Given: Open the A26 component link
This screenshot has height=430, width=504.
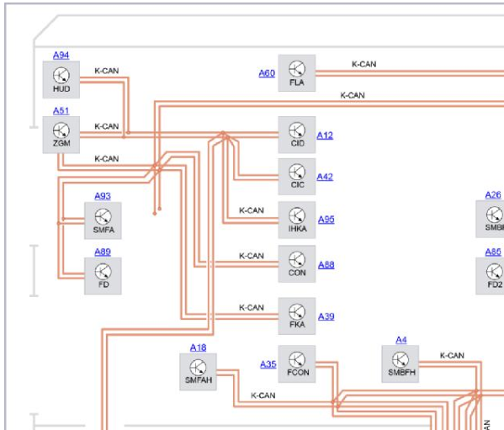Looking at the screenshot, I should pos(493,195).
